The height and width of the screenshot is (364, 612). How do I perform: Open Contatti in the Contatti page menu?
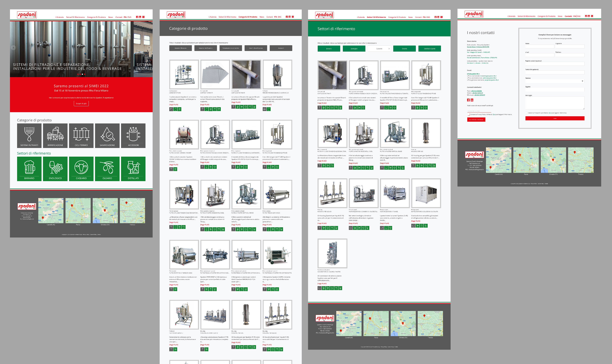568,16
